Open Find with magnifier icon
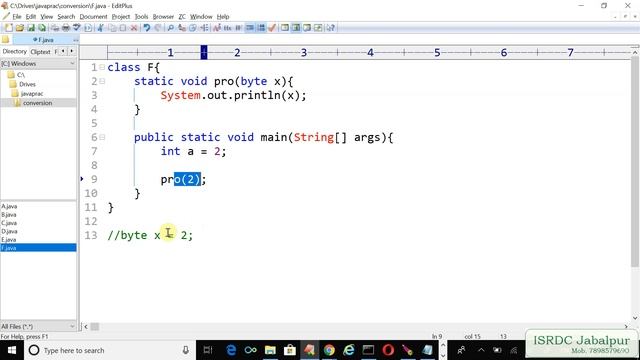This screenshot has width=640, height=360. pyautogui.click(x=171, y=28)
